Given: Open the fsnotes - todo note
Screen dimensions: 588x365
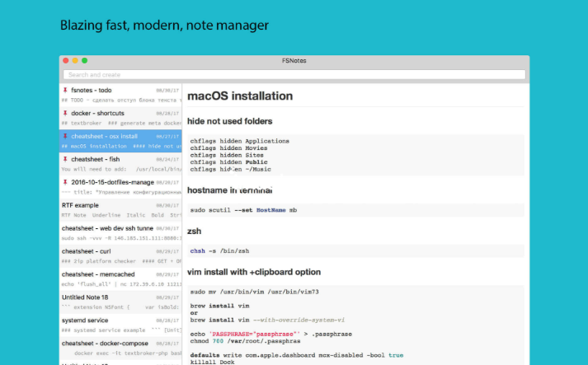Looking at the screenshot, I should click(120, 95).
